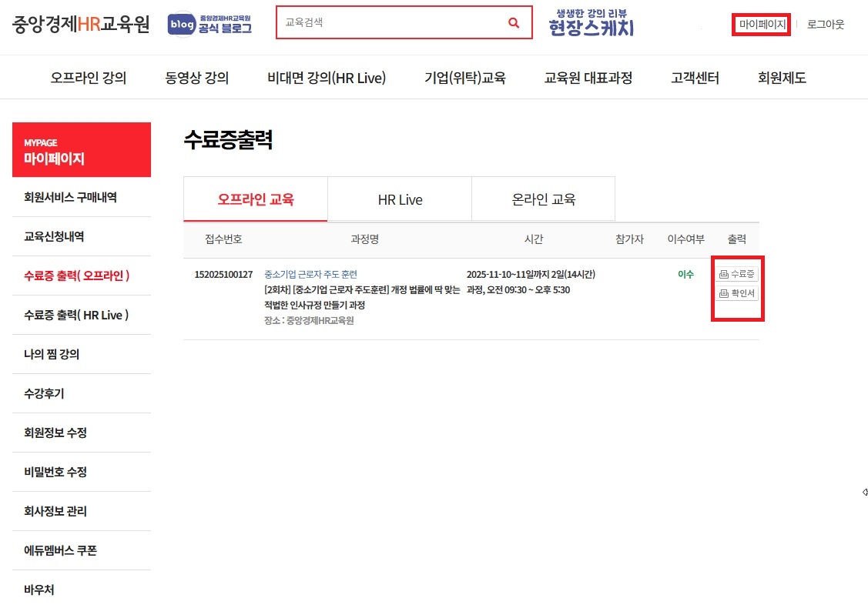This screenshot has height=608, width=868.
Task: Open the 고객센터 menu
Action: point(695,78)
